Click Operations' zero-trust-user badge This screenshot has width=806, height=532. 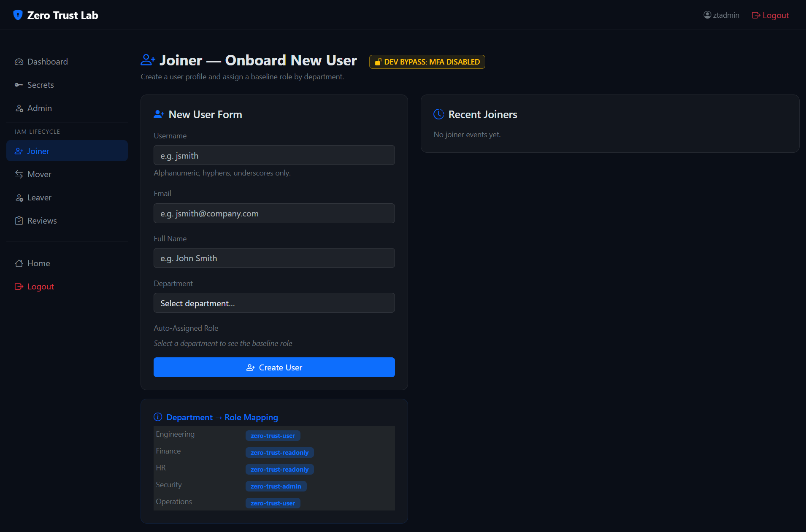[273, 503]
